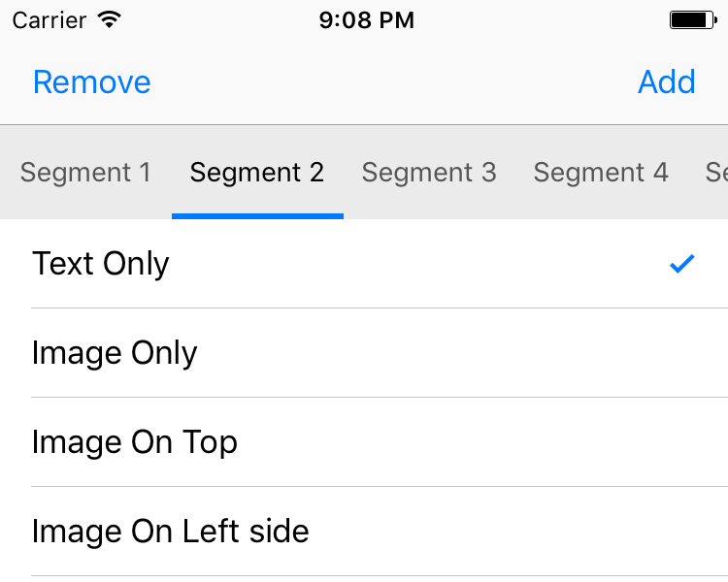Open the Segment 3 tab
728x582 pixels.
(429, 173)
